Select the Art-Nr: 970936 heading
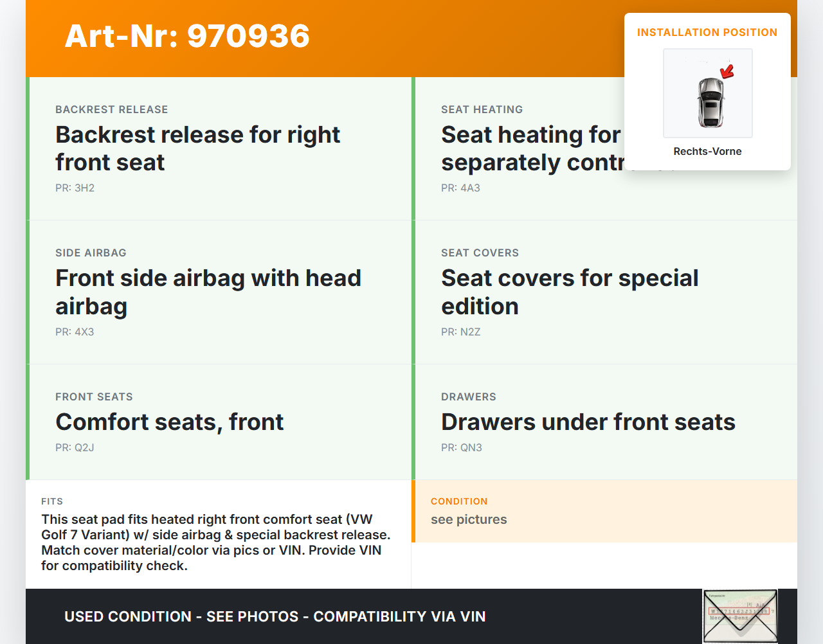The height and width of the screenshot is (644, 823). [x=187, y=36]
